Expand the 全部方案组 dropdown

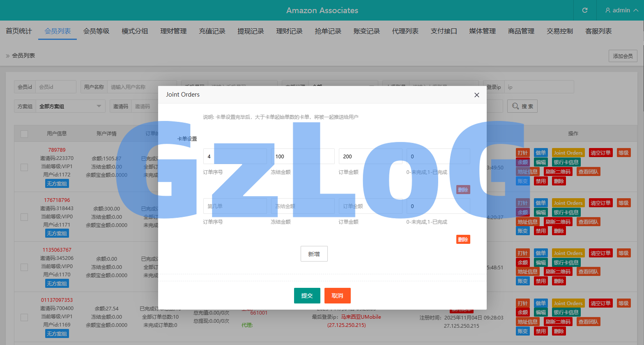(x=99, y=106)
